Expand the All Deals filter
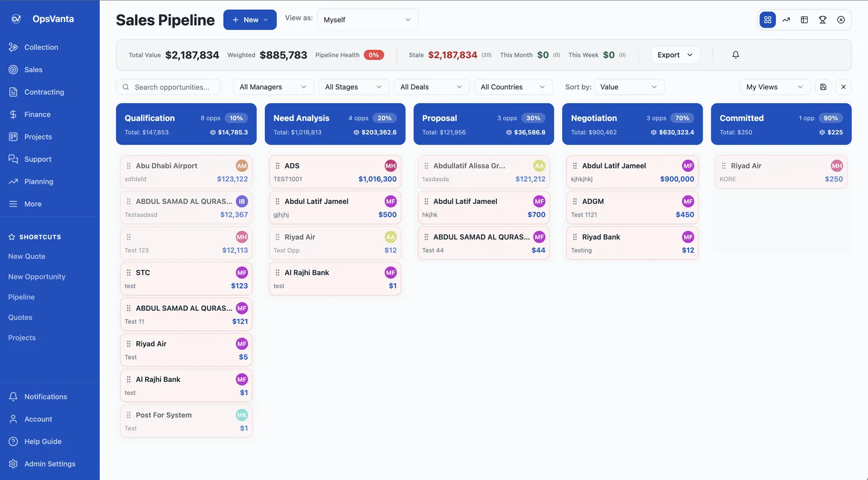868x480 pixels. tap(432, 87)
